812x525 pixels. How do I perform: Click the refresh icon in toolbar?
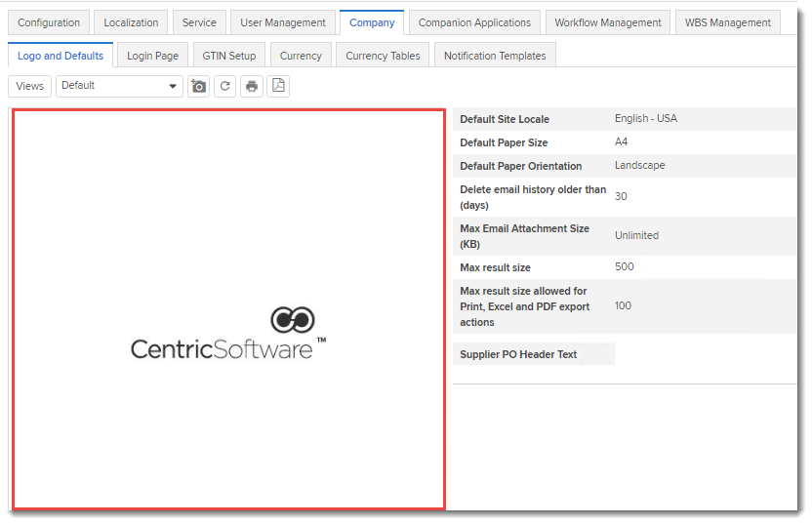point(224,86)
